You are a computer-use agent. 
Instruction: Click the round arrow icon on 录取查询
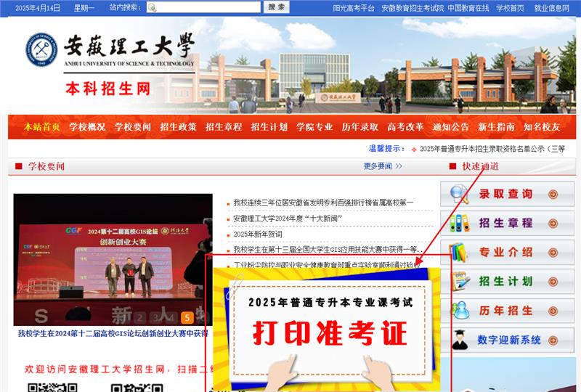pyautogui.click(x=553, y=194)
